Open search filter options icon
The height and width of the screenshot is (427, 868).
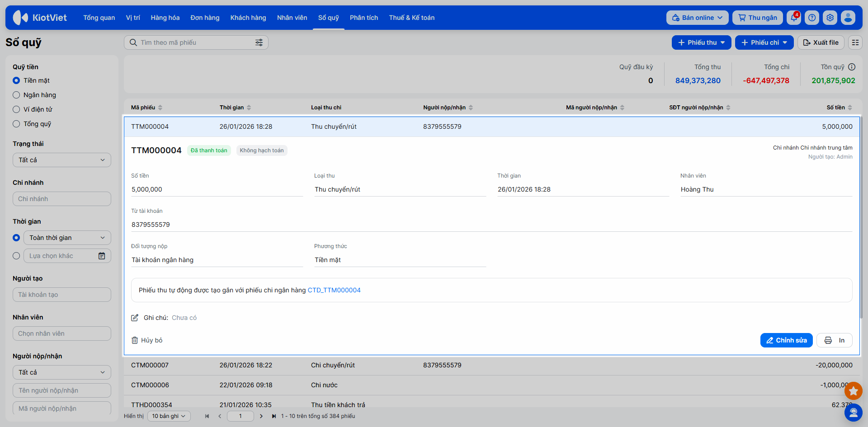click(x=259, y=42)
